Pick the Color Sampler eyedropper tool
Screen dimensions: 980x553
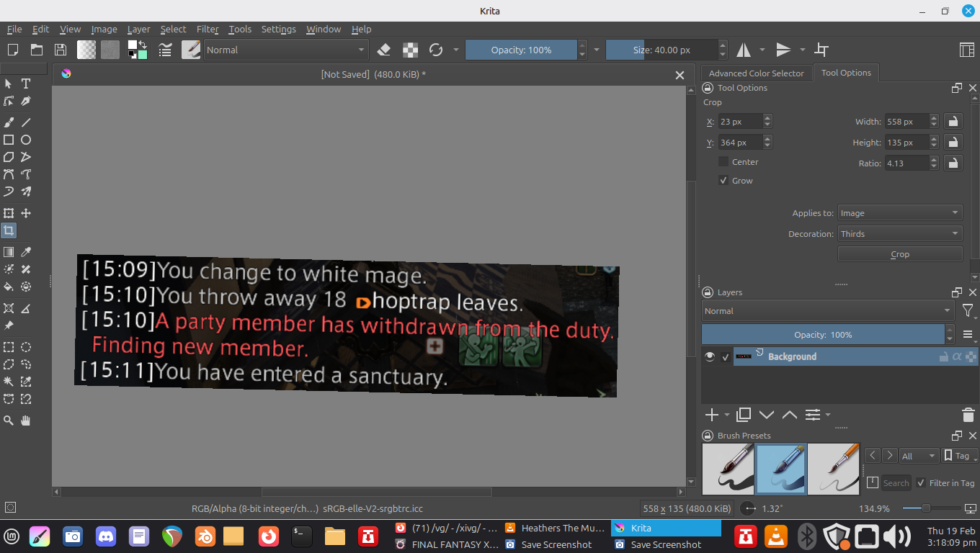pyautogui.click(x=26, y=252)
